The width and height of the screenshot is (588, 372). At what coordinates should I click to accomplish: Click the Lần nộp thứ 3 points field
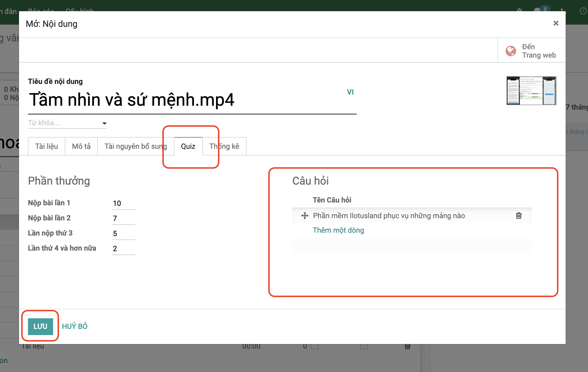coord(123,234)
